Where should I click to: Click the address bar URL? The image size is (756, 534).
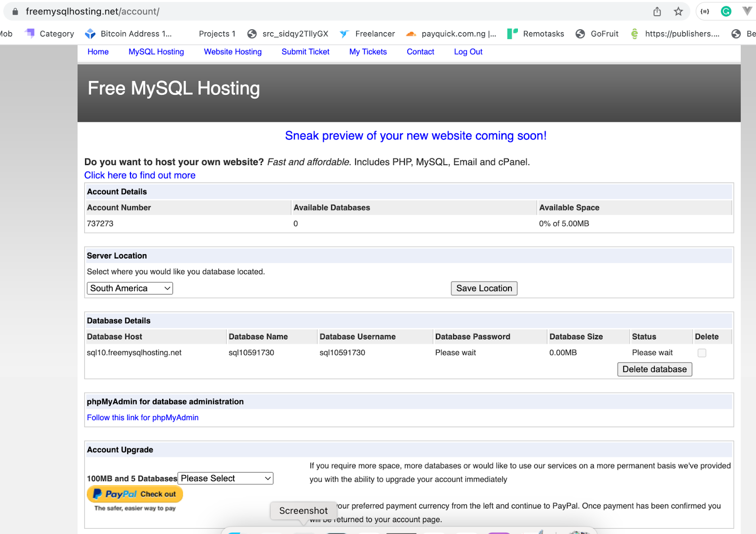tap(93, 11)
